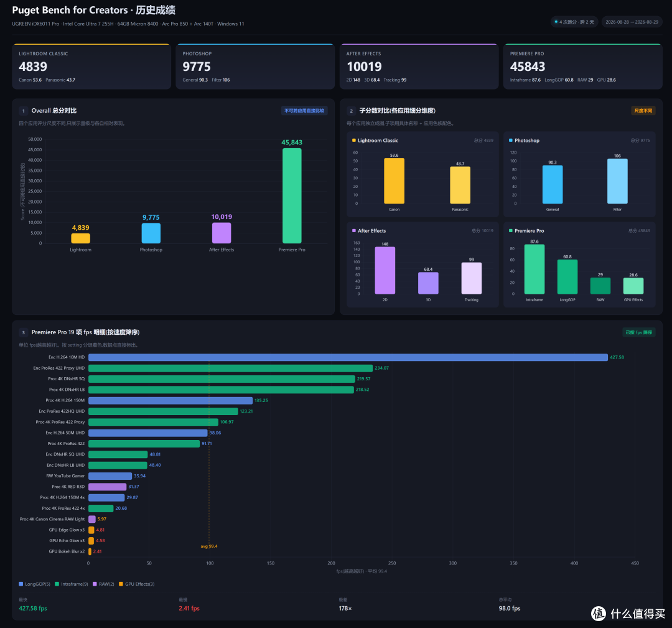Viewport: 672px width, 628px height.
Task: Click the purple Proc 4K RED R3D bar
Action: (108, 487)
